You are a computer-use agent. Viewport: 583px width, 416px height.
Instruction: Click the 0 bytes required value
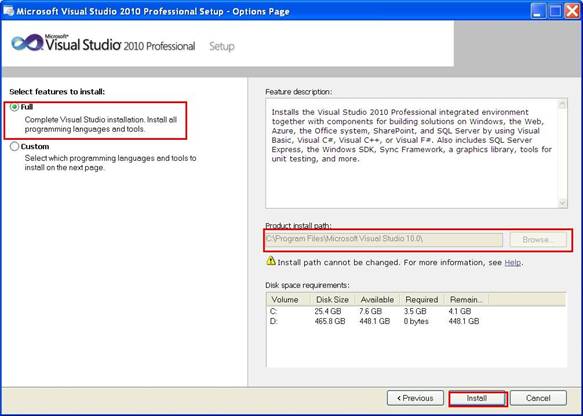click(416, 321)
